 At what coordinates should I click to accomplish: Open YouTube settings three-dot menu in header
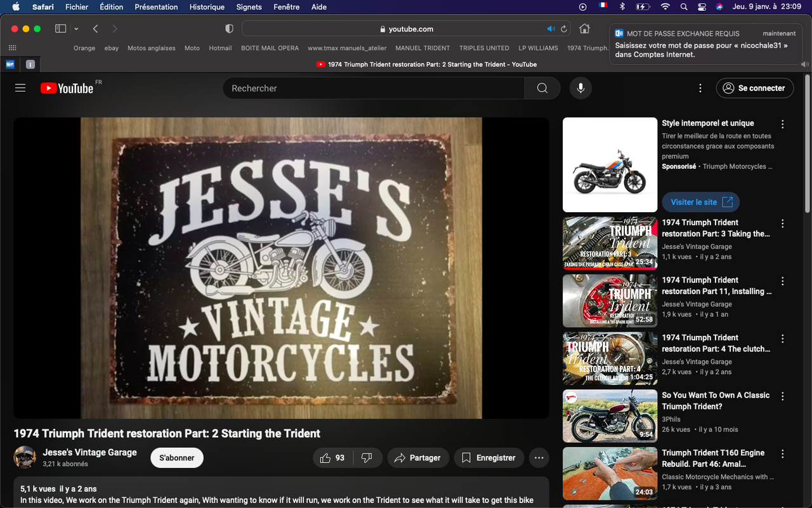click(700, 88)
